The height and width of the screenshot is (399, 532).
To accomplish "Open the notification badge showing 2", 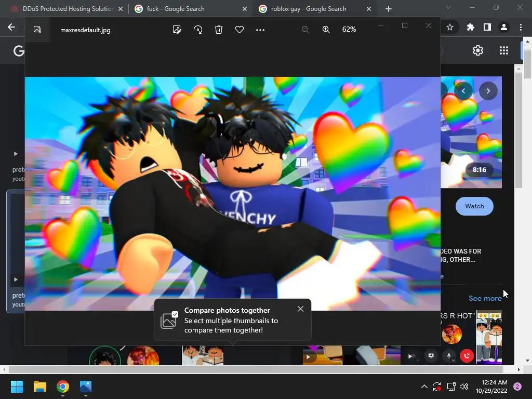I will coord(517,387).
